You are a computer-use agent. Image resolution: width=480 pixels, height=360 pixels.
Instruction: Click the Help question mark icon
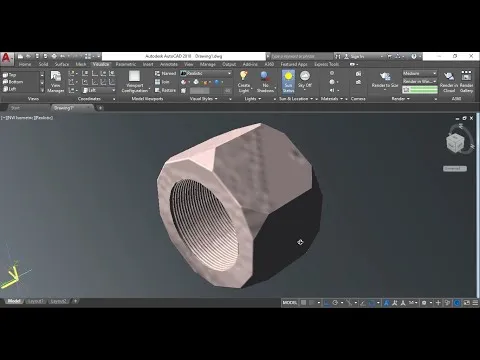point(414,57)
